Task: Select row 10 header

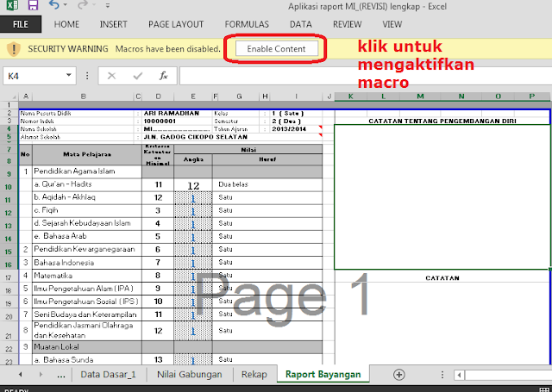Action: click(9, 187)
